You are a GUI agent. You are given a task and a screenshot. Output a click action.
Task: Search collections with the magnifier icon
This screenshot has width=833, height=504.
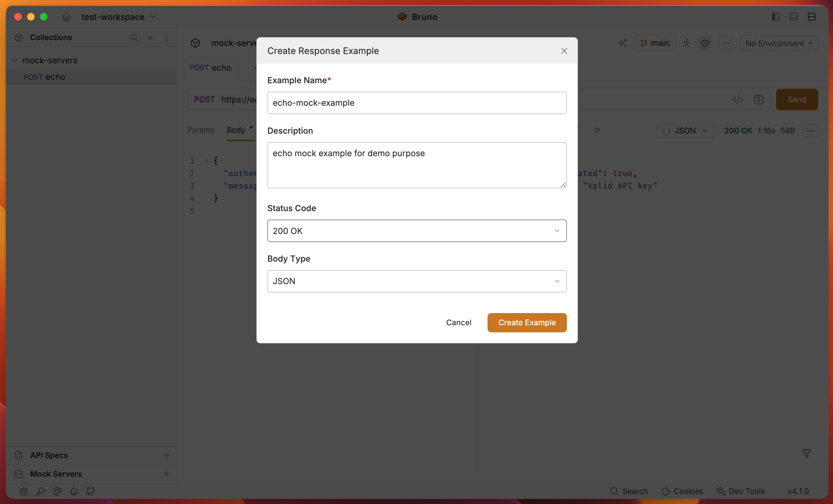(x=134, y=38)
